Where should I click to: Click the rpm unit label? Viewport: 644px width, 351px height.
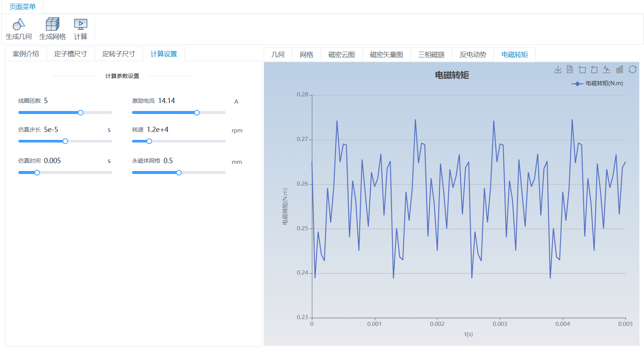point(237,130)
